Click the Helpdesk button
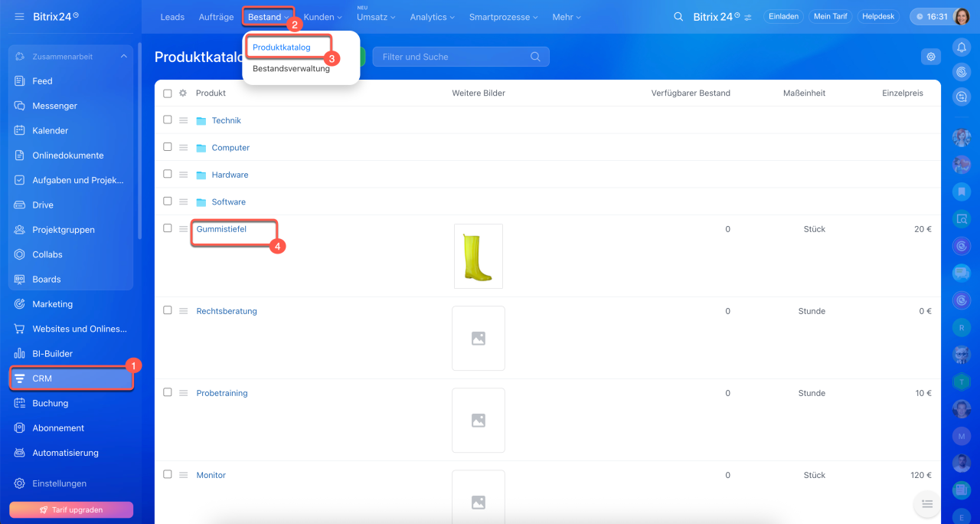980x524 pixels. [878, 16]
